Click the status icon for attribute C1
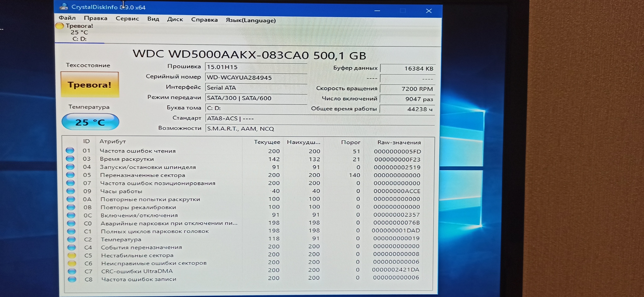Viewport: 644px width, 297px height. point(71,231)
